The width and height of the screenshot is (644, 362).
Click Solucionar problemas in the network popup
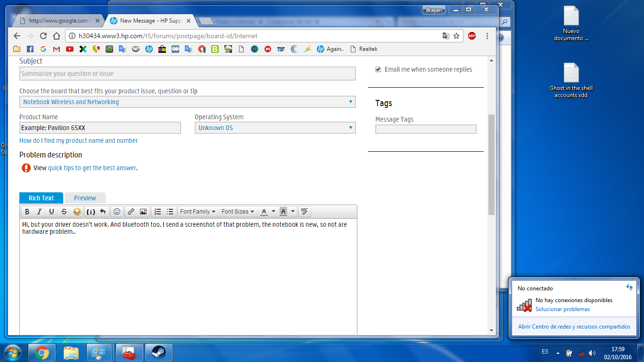coord(562,309)
